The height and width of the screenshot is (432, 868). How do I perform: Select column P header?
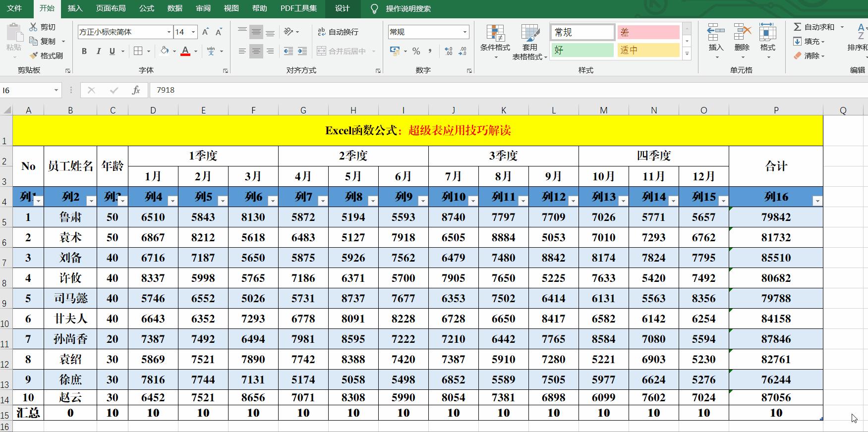pyautogui.click(x=776, y=110)
